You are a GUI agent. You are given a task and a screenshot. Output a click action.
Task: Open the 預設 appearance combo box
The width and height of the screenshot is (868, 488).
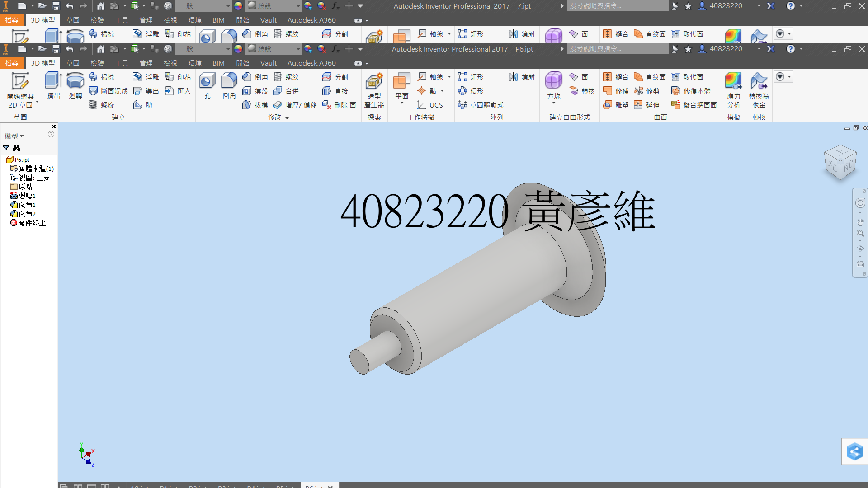click(x=274, y=49)
